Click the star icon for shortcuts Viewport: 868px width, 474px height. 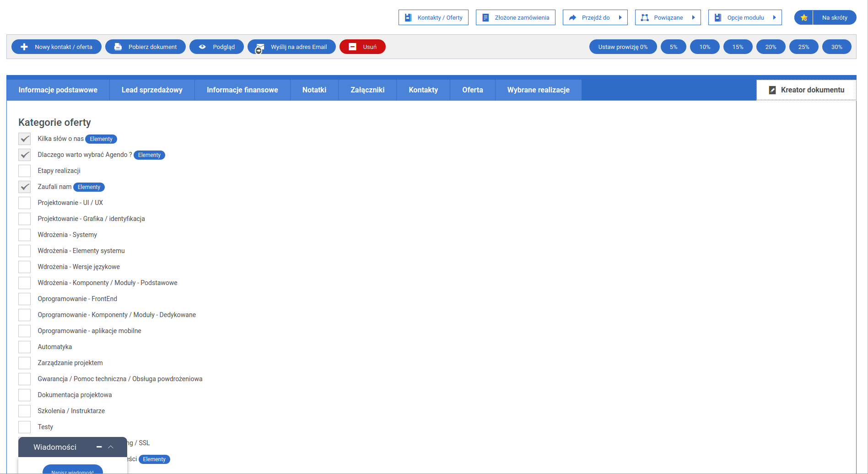804,18
